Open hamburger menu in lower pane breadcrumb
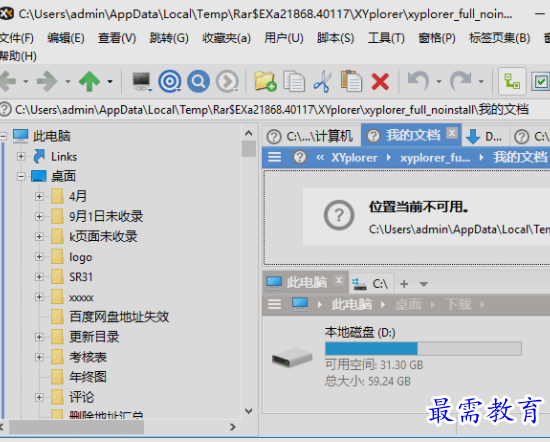 [x=275, y=304]
